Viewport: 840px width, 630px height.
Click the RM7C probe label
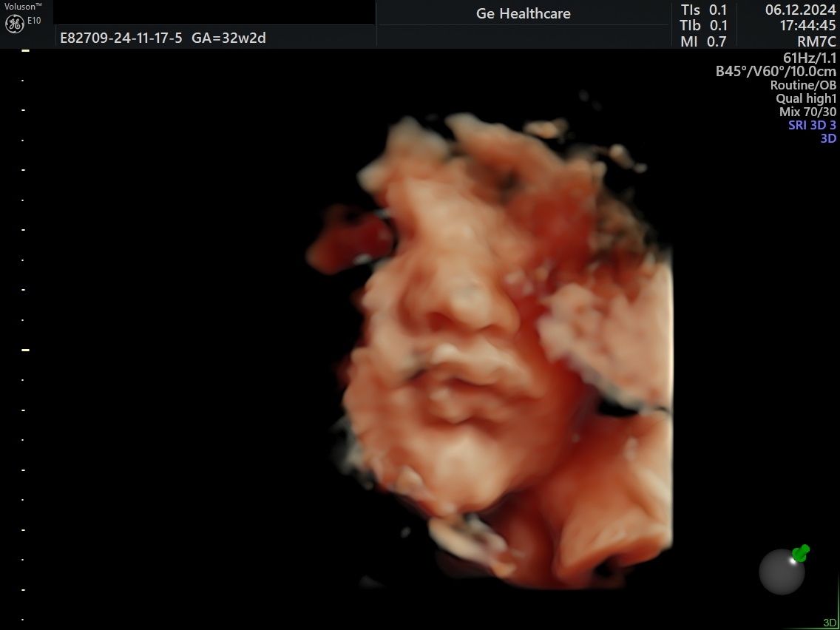tap(816, 42)
